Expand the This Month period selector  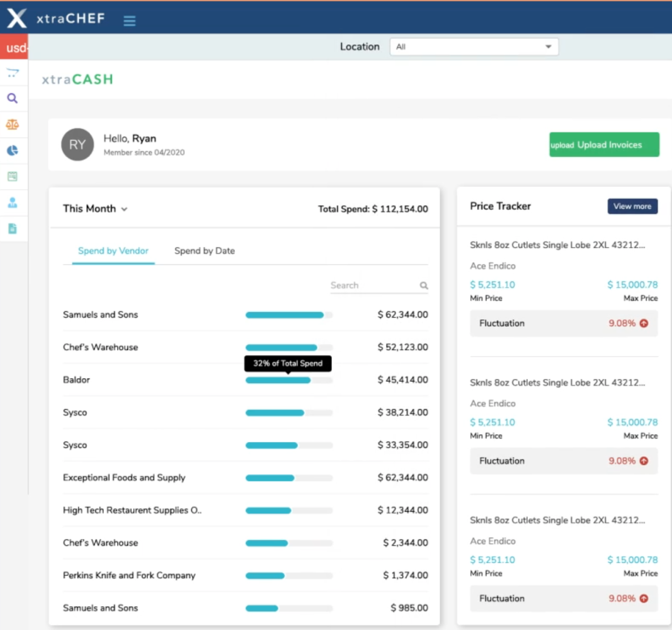point(95,209)
